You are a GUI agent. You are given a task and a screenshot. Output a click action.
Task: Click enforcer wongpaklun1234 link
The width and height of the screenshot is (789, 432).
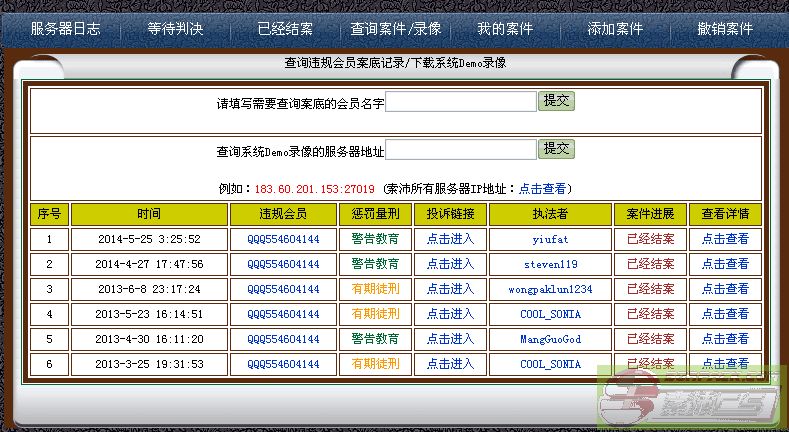(x=550, y=289)
